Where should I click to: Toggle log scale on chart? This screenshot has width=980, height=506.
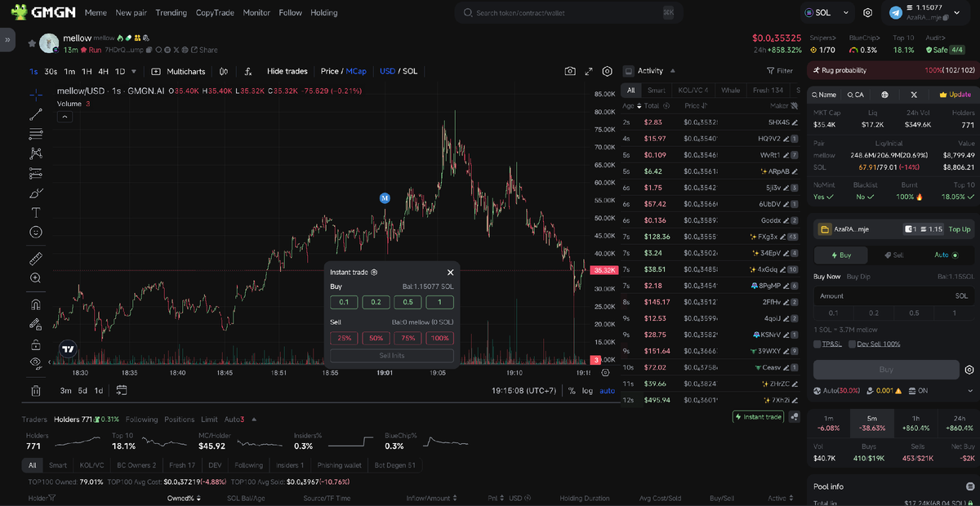click(x=587, y=390)
